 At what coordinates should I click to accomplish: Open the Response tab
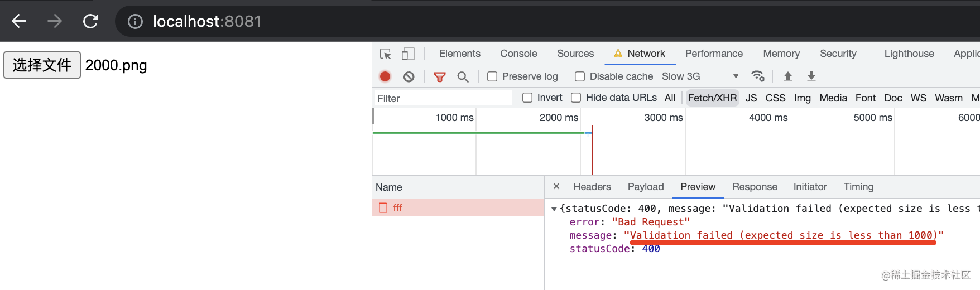[755, 187]
